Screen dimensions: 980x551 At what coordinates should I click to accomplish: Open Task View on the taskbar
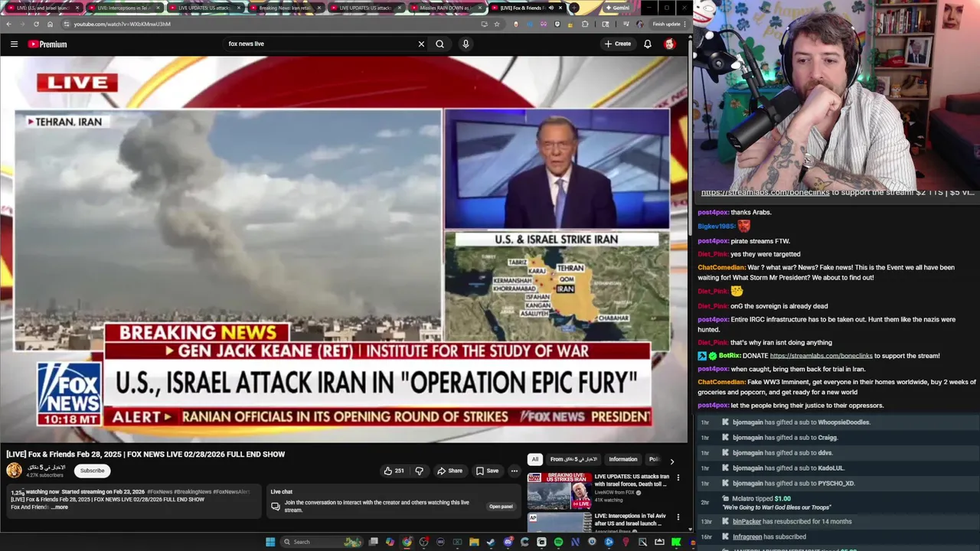point(373,542)
